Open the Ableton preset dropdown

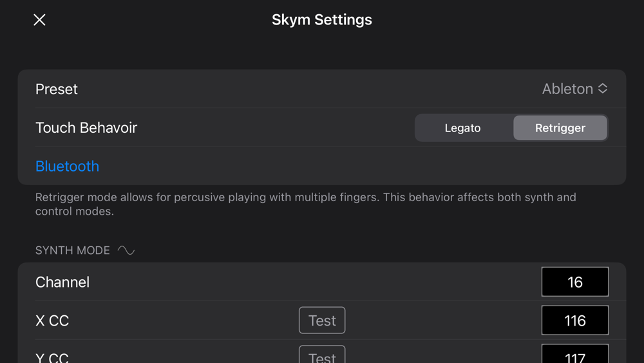tap(567, 89)
